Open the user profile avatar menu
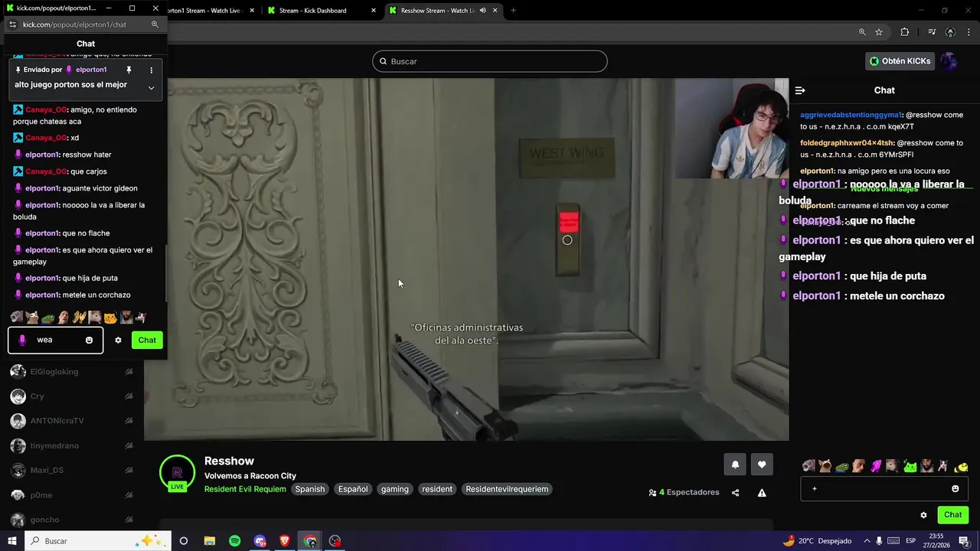Screen dimensions: 980x551 949,61
